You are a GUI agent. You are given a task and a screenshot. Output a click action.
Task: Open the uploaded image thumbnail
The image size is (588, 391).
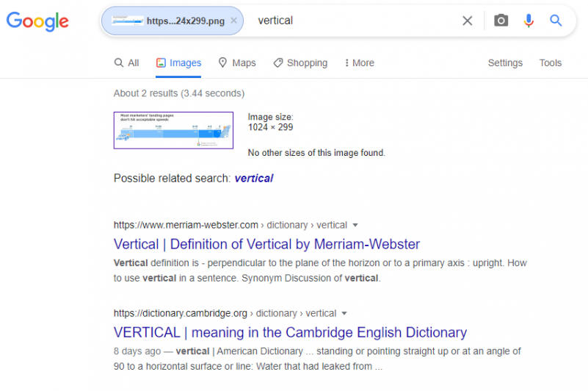click(x=173, y=130)
